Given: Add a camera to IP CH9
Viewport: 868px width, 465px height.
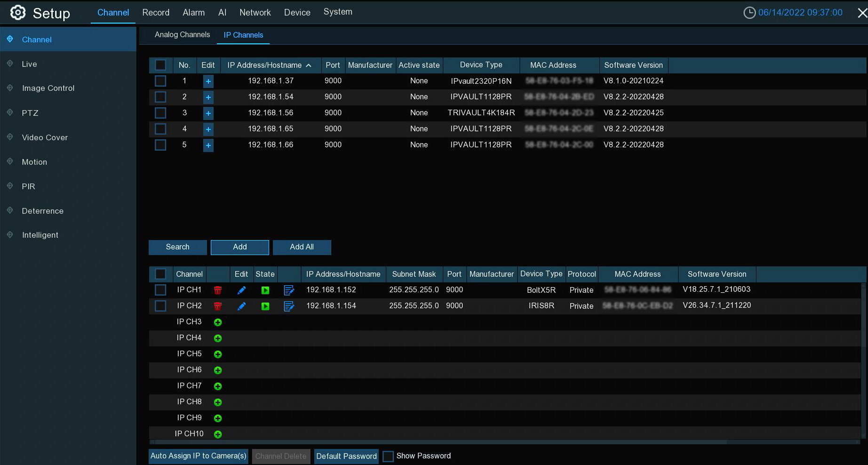Looking at the screenshot, I should (218, 418).
